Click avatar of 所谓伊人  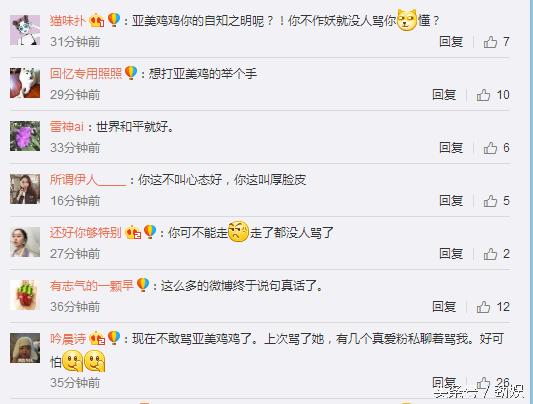(x=25, y=189)
